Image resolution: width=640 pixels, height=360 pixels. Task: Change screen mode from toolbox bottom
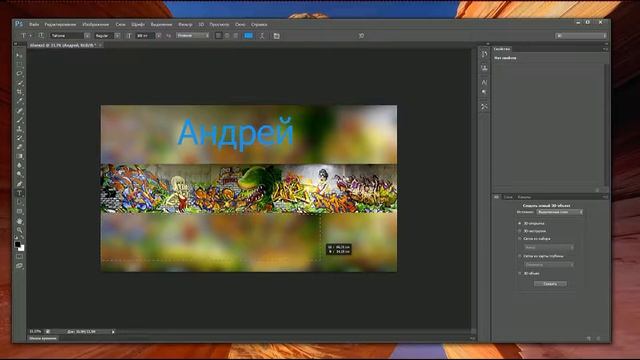point(19,266)
